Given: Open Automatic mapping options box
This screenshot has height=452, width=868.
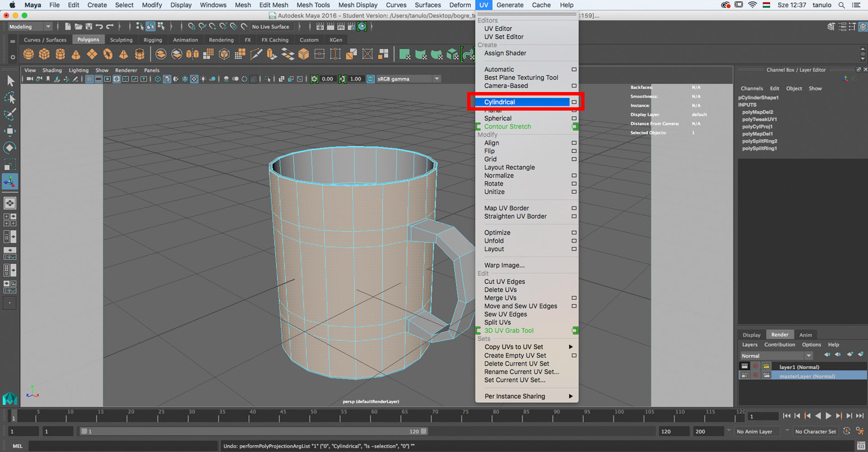Looking at the screenshot, I should tap(574, 69).
